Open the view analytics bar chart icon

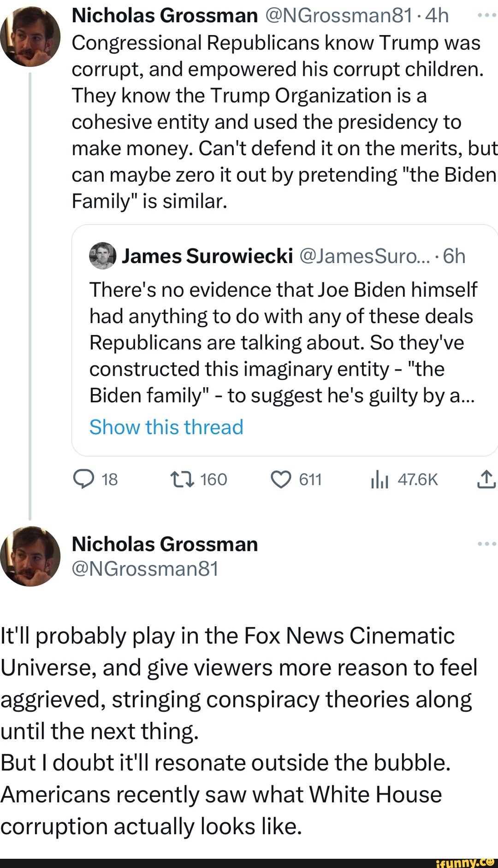379,480
